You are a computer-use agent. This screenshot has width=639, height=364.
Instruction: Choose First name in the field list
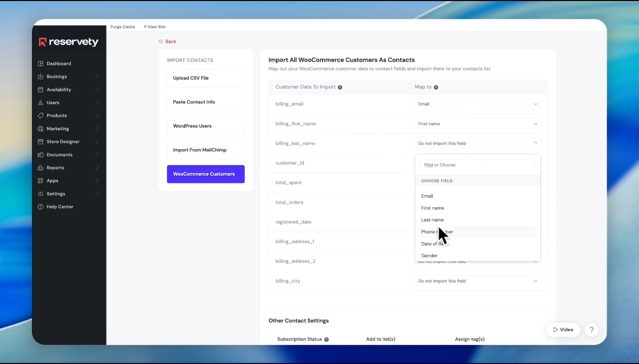[x=477, y=208]
